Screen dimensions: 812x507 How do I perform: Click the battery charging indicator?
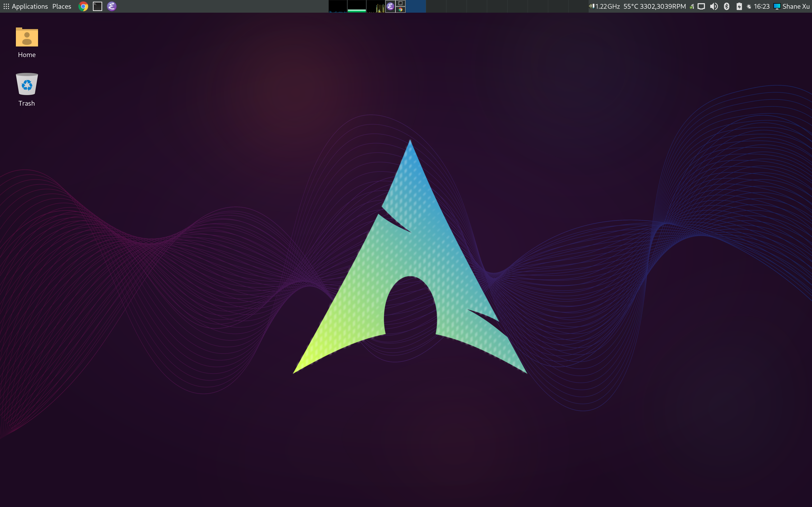pos(740,6)
